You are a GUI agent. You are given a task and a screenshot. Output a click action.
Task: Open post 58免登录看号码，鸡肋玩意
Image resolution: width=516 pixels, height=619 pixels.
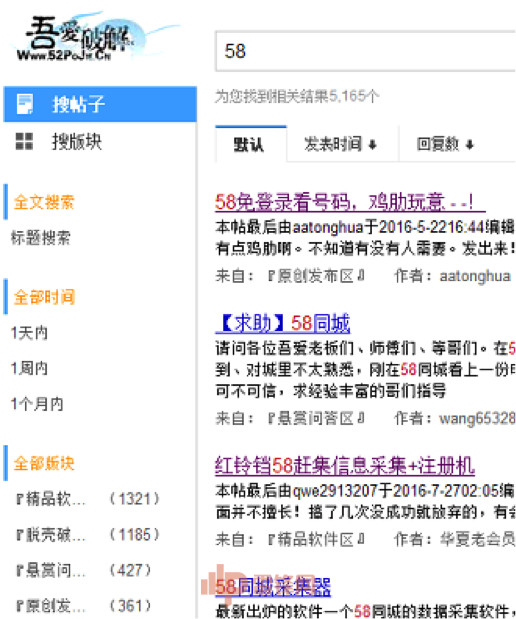(350, 202)
